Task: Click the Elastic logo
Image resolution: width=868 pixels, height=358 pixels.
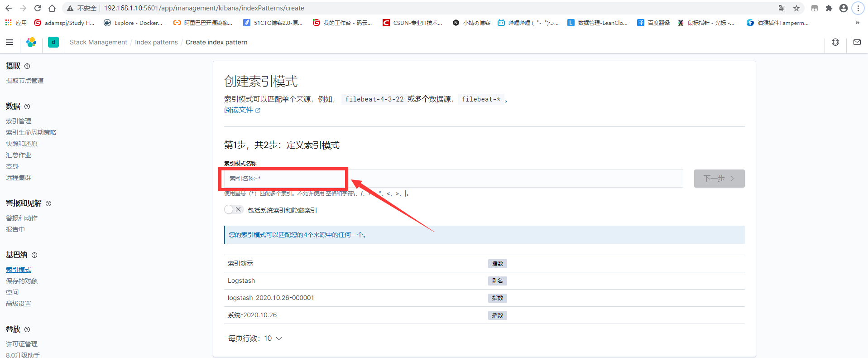Action: [x=31, y=42]
